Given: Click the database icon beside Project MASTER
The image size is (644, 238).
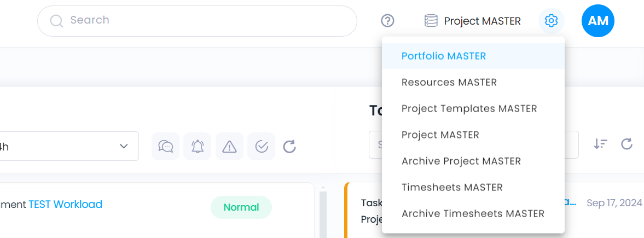Looking at the screenshot, I should pos(431,21).
